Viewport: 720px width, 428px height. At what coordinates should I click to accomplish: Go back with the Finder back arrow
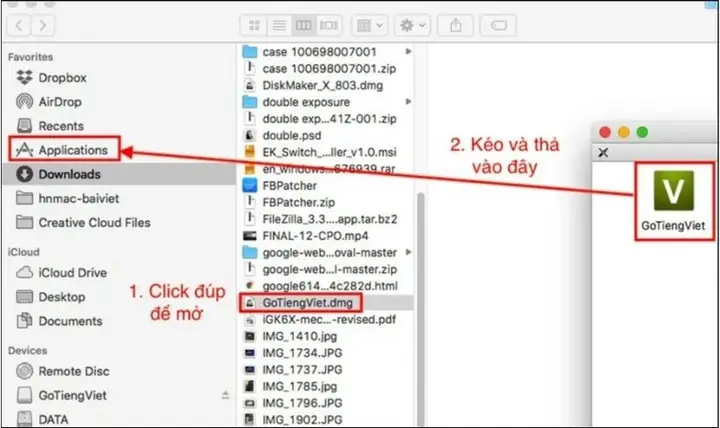[19, 25]
